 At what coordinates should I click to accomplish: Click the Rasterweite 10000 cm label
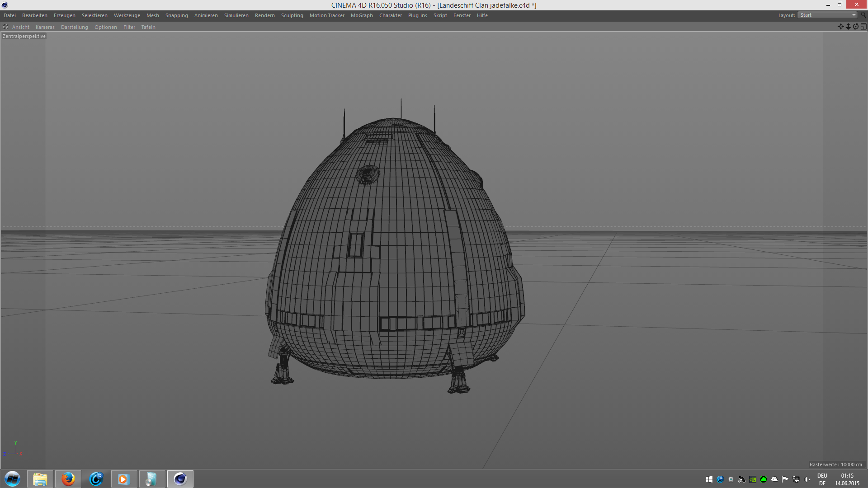836,465
